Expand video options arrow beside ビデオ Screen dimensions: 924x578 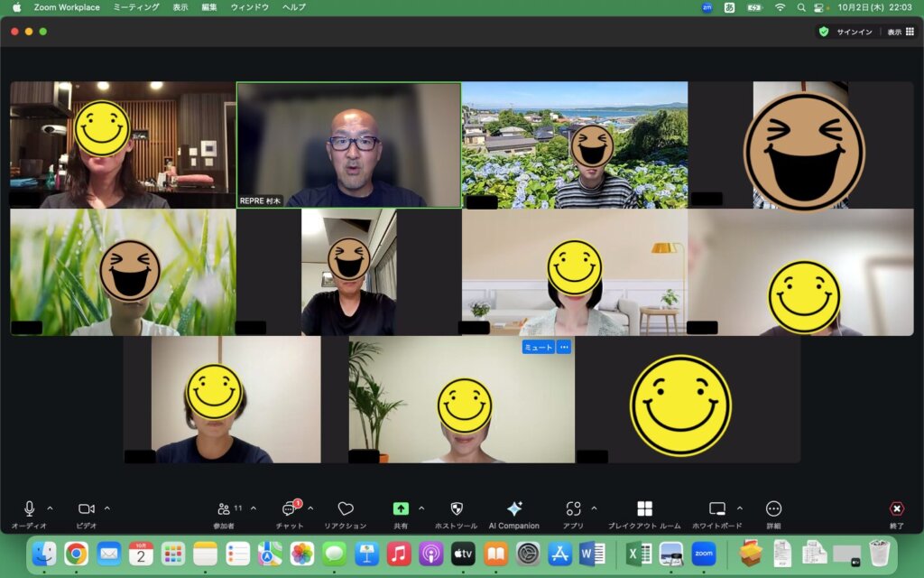point(107,508)
